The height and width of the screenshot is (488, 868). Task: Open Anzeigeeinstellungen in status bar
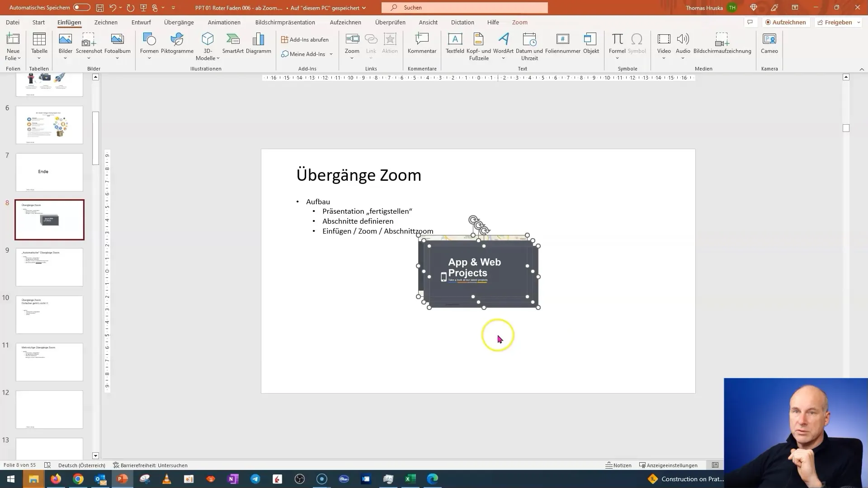[668, 465]
